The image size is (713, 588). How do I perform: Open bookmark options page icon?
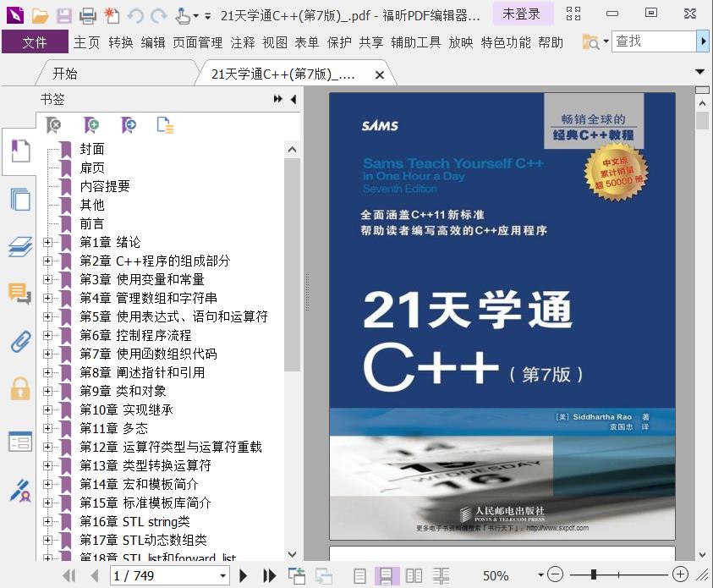point(165,124)
